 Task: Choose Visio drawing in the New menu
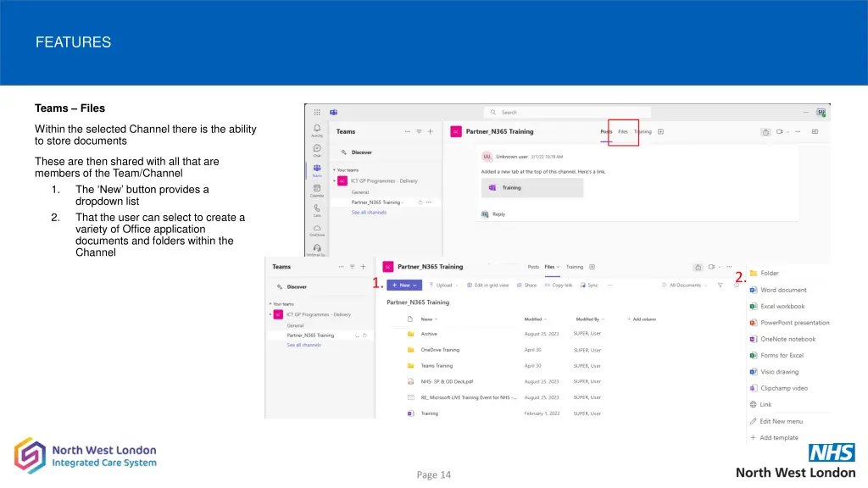point(780,372)
